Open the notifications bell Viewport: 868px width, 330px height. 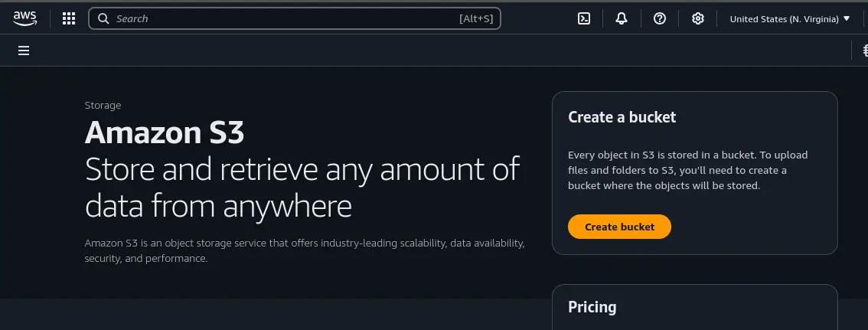(x=622, y=18)
